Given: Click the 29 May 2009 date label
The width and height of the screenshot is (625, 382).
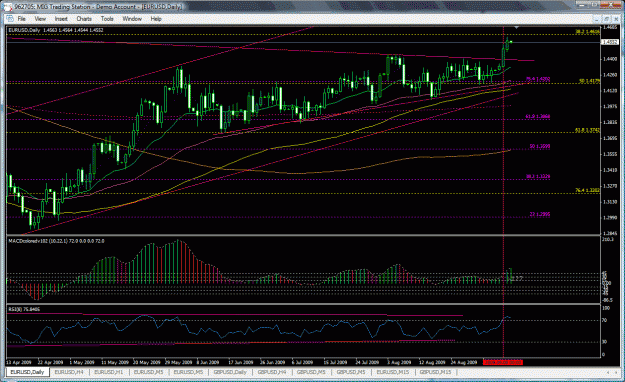Looking at the screenshot, I should 178,362.
